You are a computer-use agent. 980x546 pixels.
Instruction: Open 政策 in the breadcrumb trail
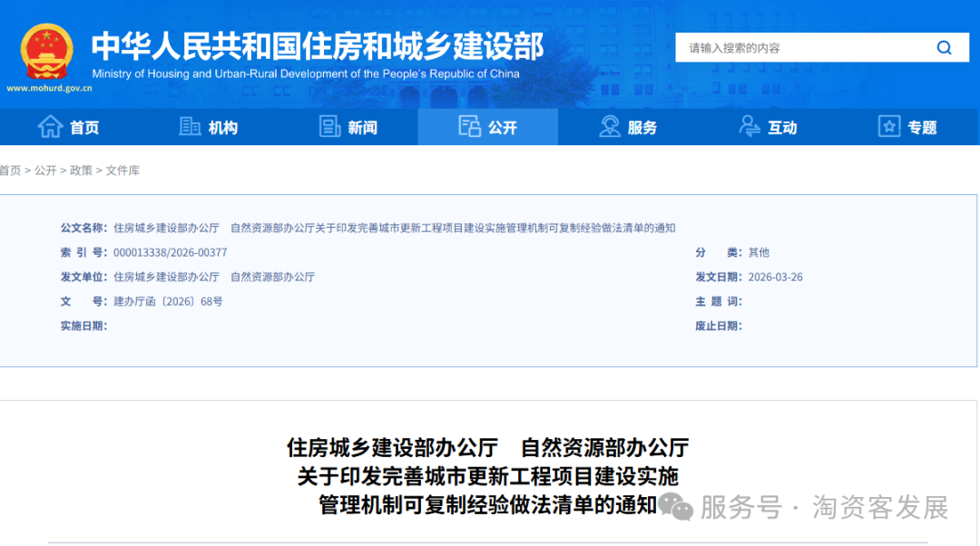pos(82,171)
